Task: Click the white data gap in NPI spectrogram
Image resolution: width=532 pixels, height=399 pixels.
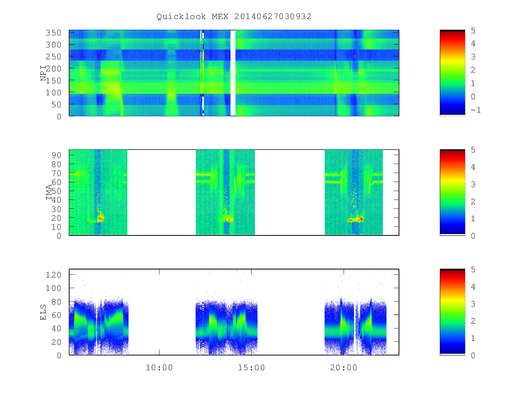Action: pos(233,73)
